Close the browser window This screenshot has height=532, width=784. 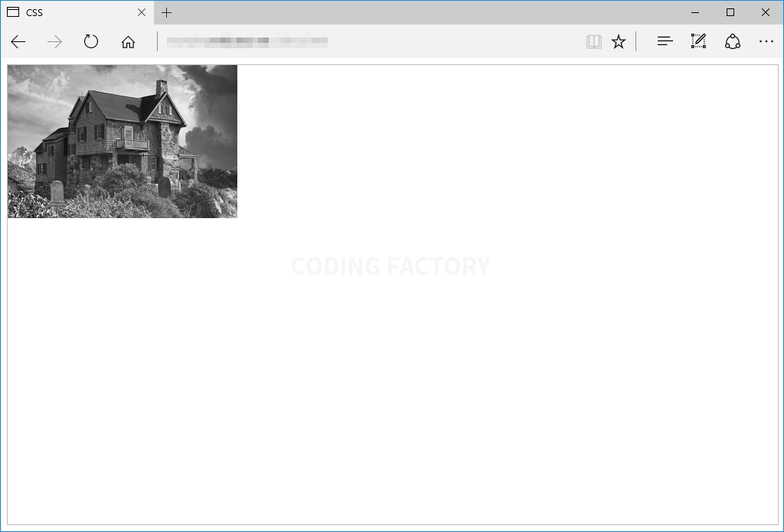click(765, 12)
